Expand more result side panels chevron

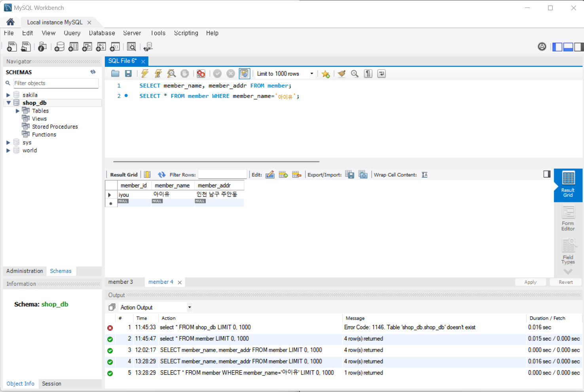pos(568,272)
